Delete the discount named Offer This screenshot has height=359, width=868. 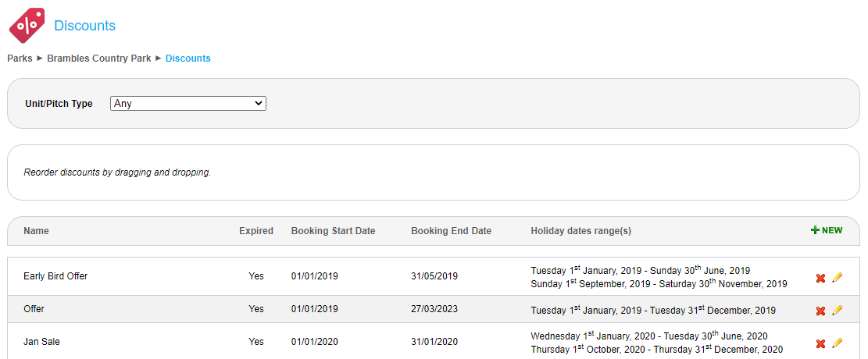coord(820,311)
